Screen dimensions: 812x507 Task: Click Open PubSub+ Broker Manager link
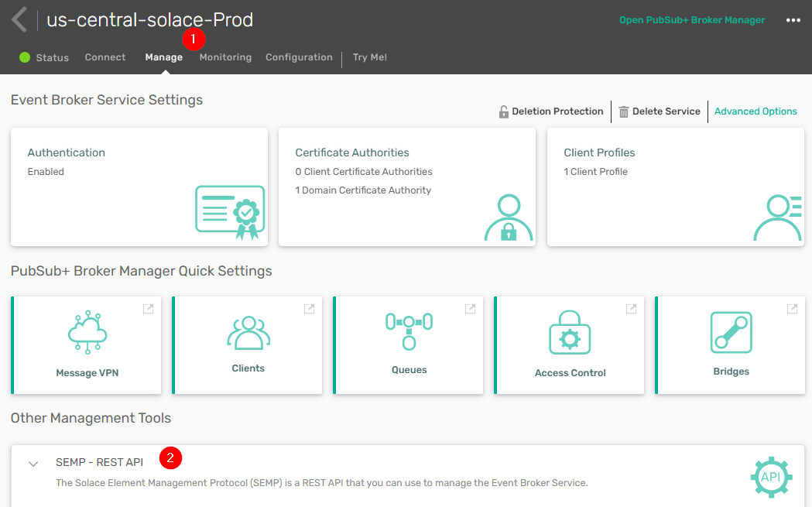click(692, 20)
